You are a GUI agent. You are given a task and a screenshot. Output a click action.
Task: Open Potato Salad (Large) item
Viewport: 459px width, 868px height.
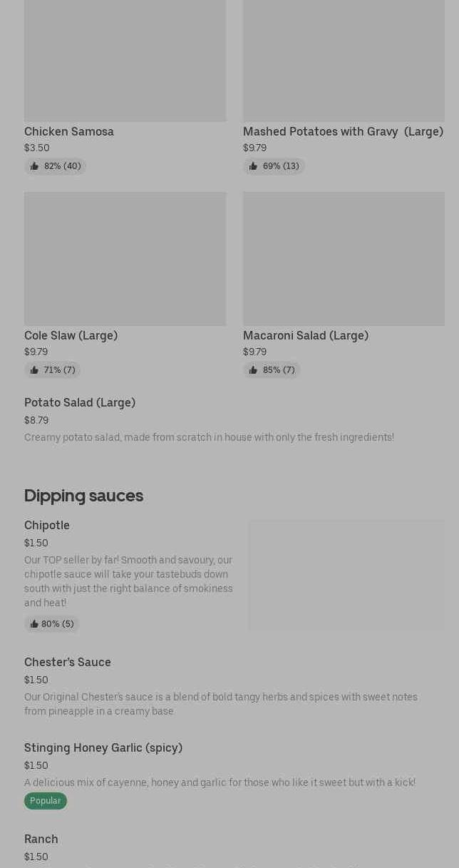tap(80, 403)
